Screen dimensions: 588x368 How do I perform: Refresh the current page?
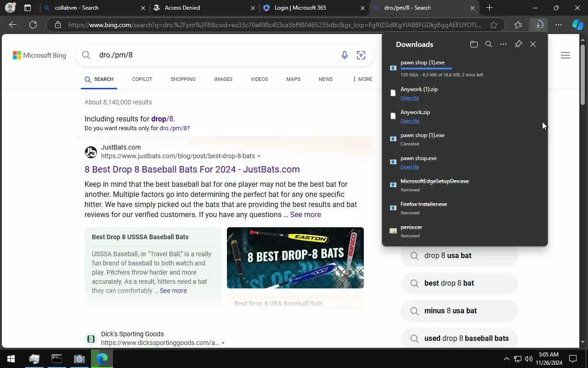tap(33, 25)
